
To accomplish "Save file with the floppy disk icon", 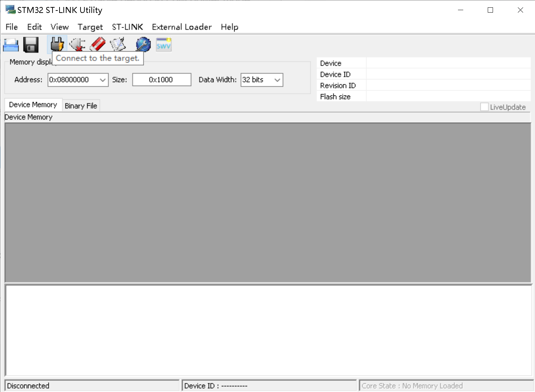I will [x=31, y=45].
